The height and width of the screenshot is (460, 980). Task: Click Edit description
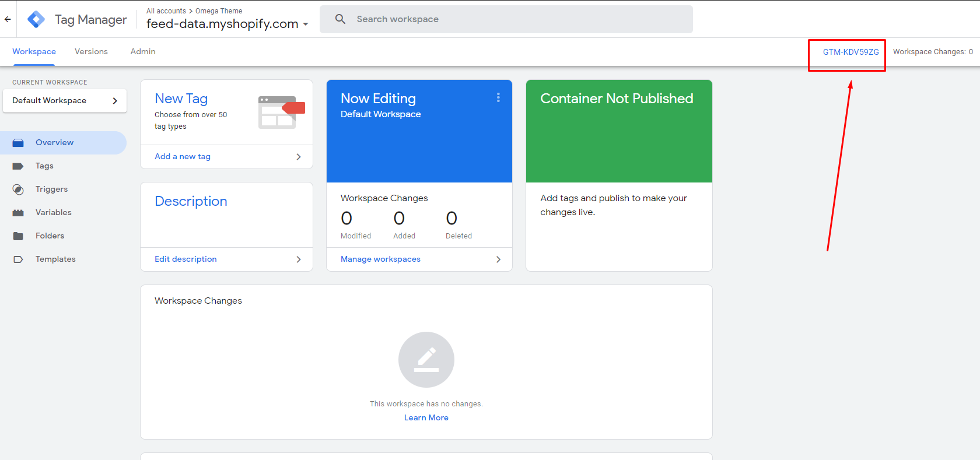tap(185, 259)
